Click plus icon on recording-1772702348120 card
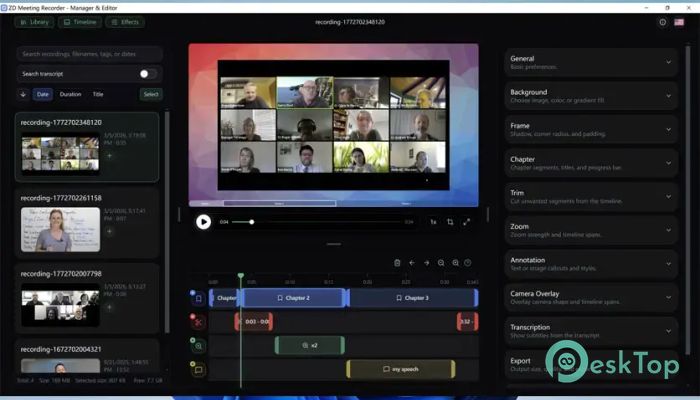This screenshot has height=400, width=700. click(x=109, y=156)
